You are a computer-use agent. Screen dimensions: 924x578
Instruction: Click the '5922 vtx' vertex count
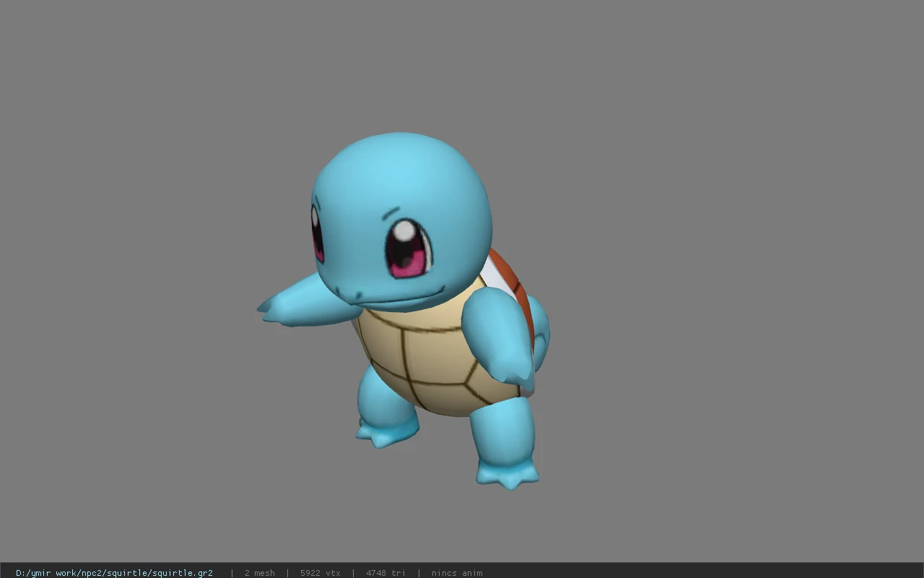point(320,573)
